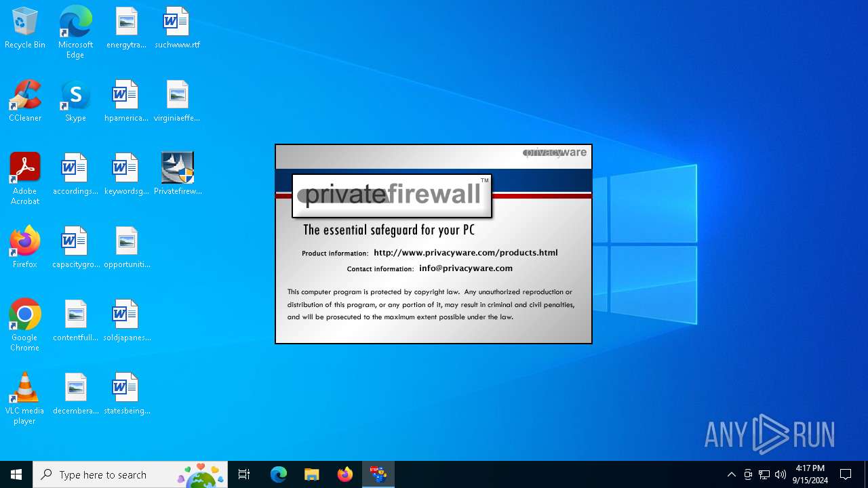Select the virginiaeffe... image file

[177, 102]
